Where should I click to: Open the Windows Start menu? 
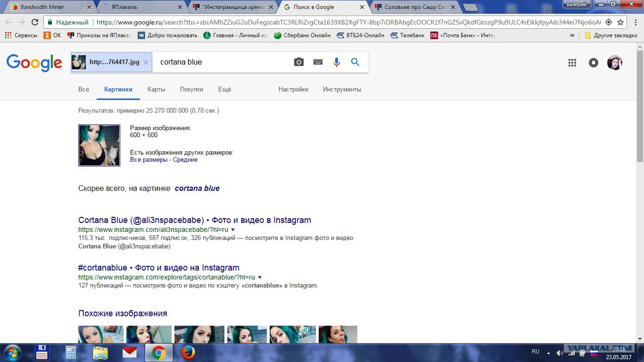12,353
